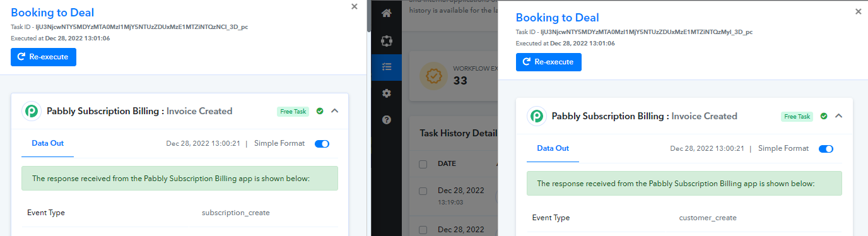Collapse Invoice Created step in left panel

pyautogui.click(x=335, y=111)
